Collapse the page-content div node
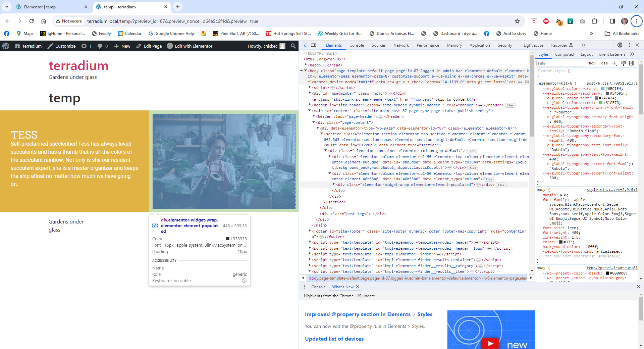Viewport: 644px width, 349px height. pyautogui.click(x=314, y=122)
